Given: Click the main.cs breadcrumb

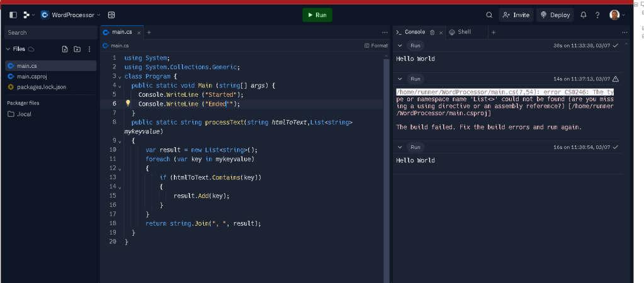Looking at the screenshot, I should coord(116,45).
